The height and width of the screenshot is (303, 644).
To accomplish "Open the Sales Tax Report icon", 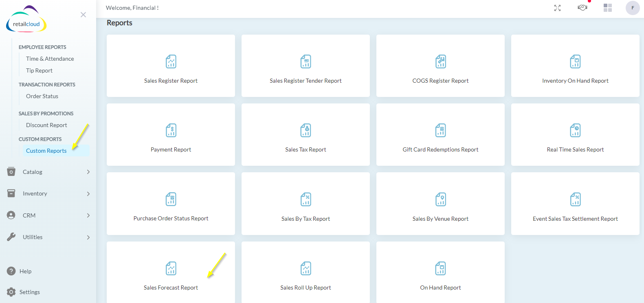I will pos(306,130).
